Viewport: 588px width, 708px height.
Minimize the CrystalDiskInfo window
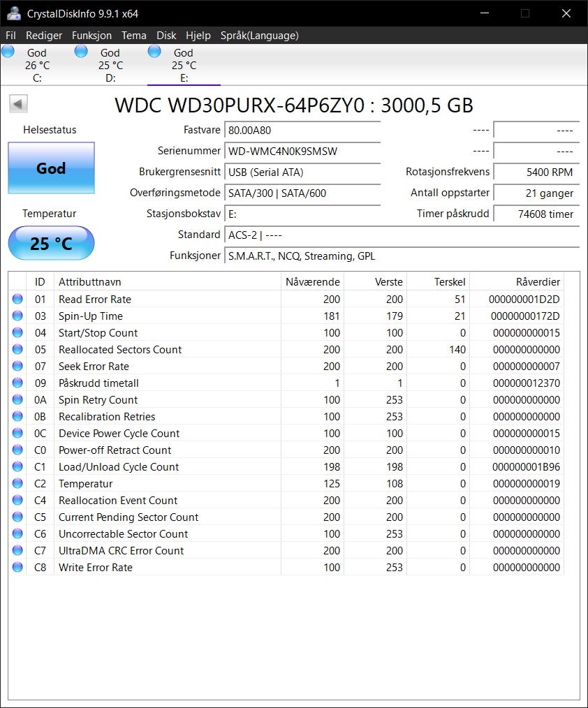click(485, 13)
